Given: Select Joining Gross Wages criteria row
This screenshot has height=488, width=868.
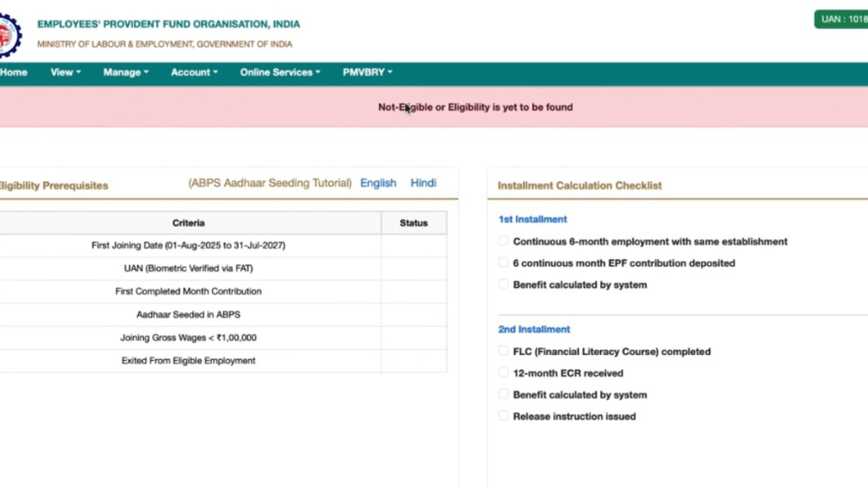Looking at the screenshot, I should tap(223, 337).
